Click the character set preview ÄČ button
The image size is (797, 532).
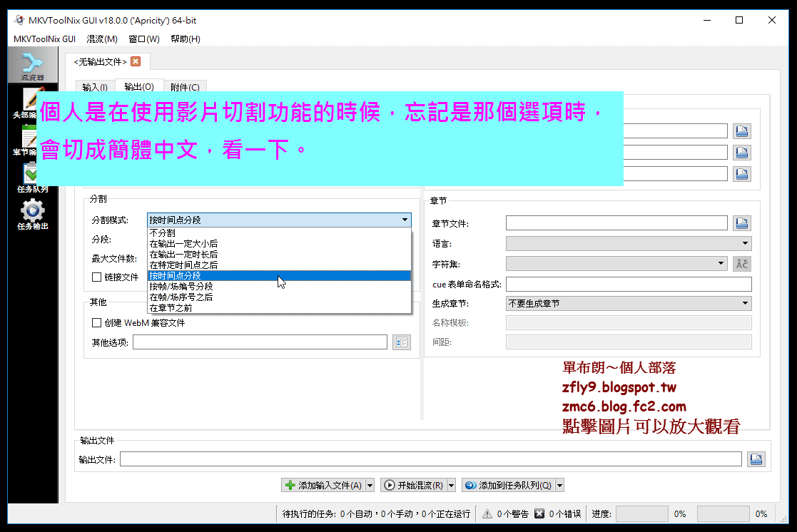(x=742, y=264)
